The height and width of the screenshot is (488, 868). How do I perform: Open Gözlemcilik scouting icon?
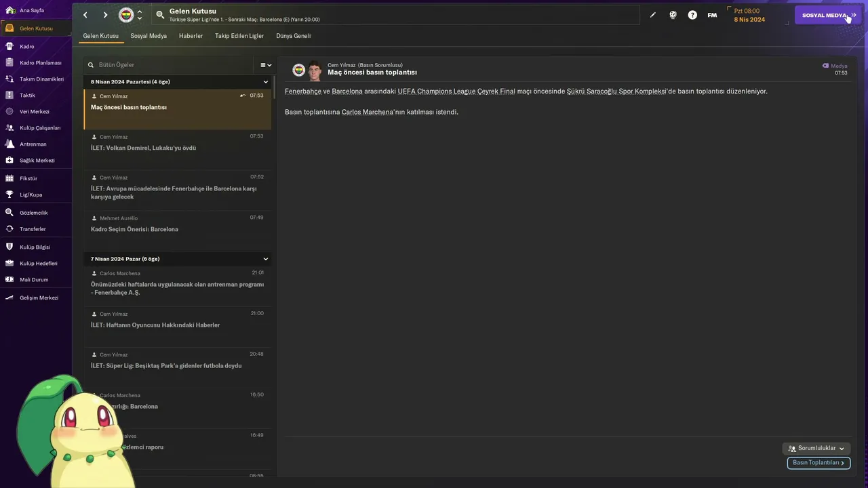point(9,213)
